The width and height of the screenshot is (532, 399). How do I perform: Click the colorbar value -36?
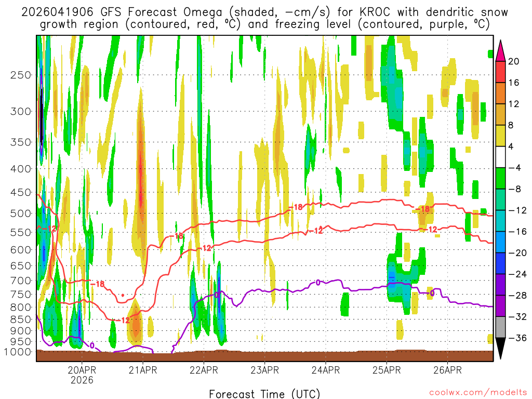point(518,338)
